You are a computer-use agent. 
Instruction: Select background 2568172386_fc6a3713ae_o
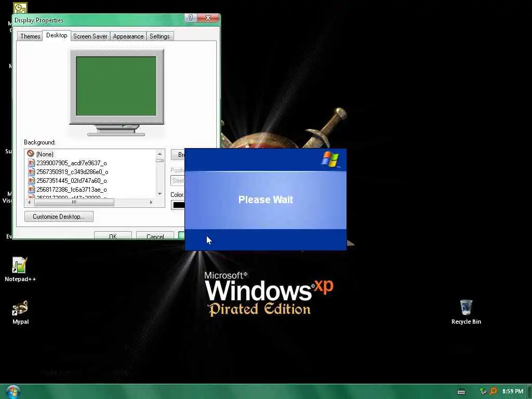pos(72,189)
